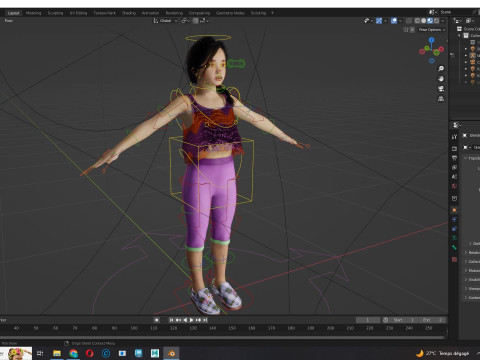Open the Texture Paint workspace tab
This screenshot has width=480, height=360.
tap(104, 13)
